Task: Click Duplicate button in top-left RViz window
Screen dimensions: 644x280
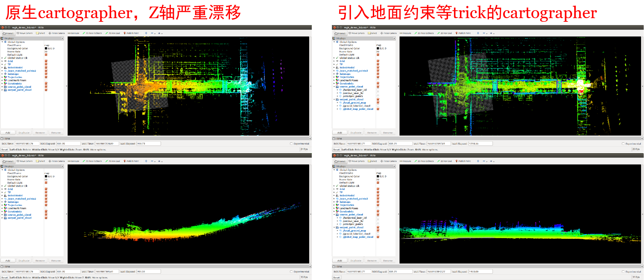Action: (x=24, y=133)
